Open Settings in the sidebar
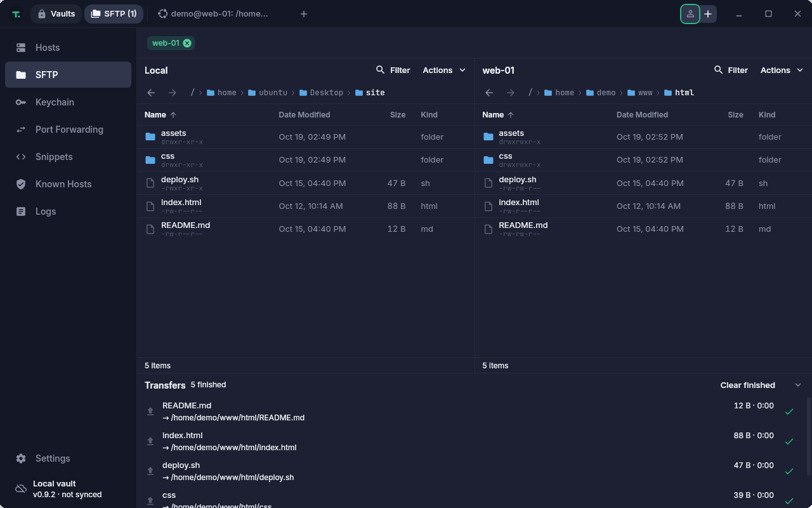 click(x=68, y=458)
